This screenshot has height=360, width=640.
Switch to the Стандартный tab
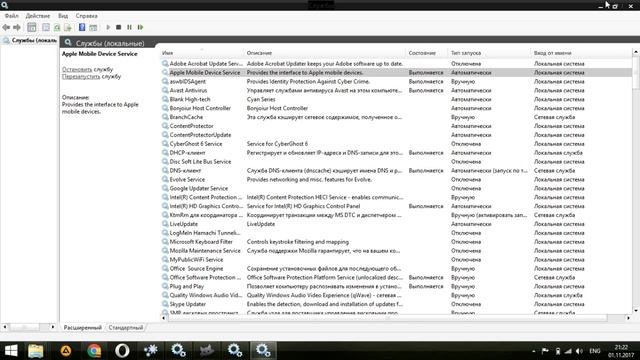[126, 327]
